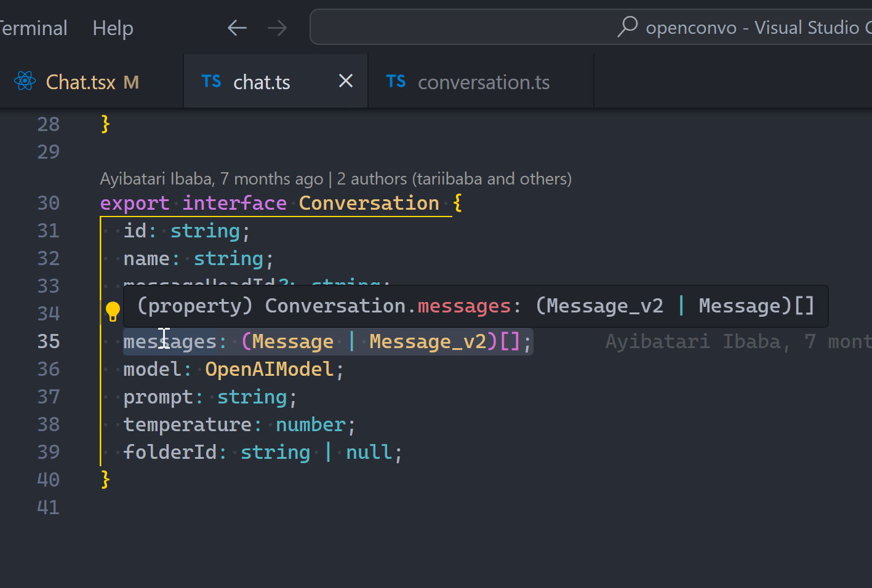872x588 pixels.
Task: Click the magnifier icon in command center
Action: click(x=627, y=26)
